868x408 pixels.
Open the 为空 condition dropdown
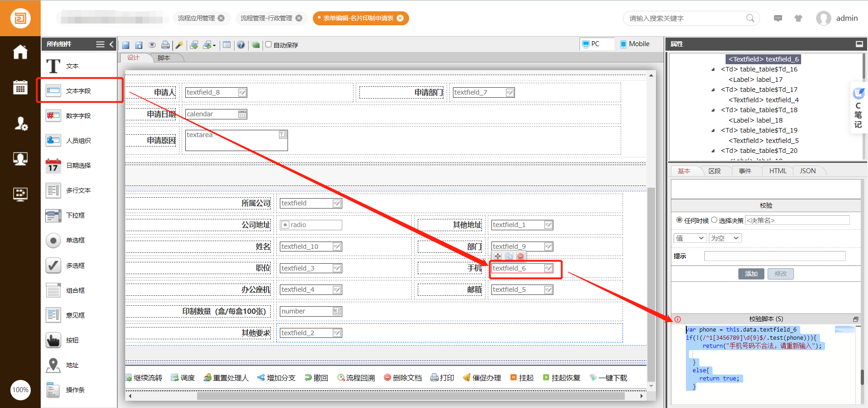[x=725, y=238]
